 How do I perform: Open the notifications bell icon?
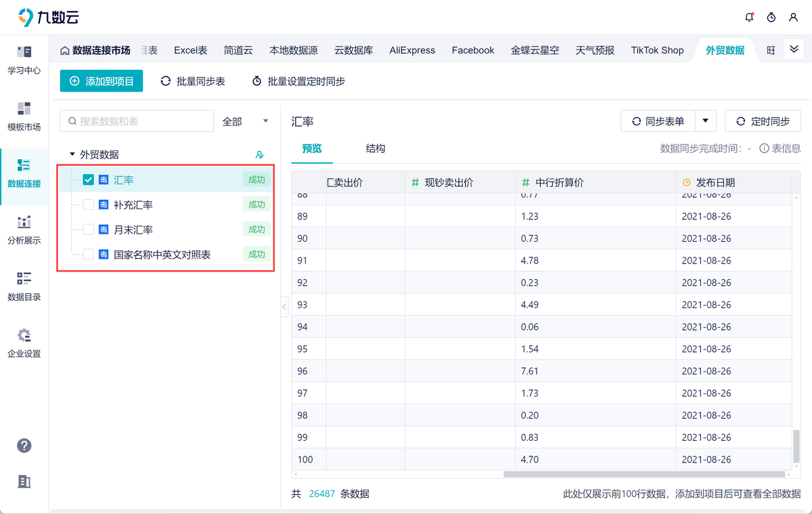[x=749, y=18]
